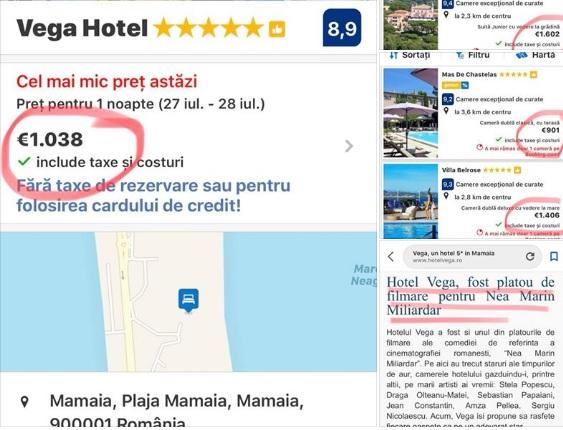
Task: Click the thumbs-up icon beside Vega Hotel stars
Action: pyautogui.click(x=277, y=29)
